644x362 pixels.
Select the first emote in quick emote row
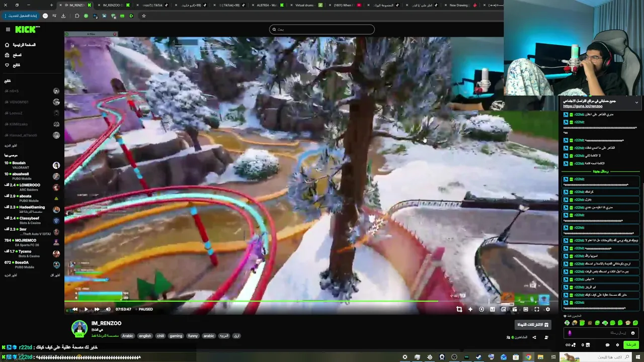[567, 323]
